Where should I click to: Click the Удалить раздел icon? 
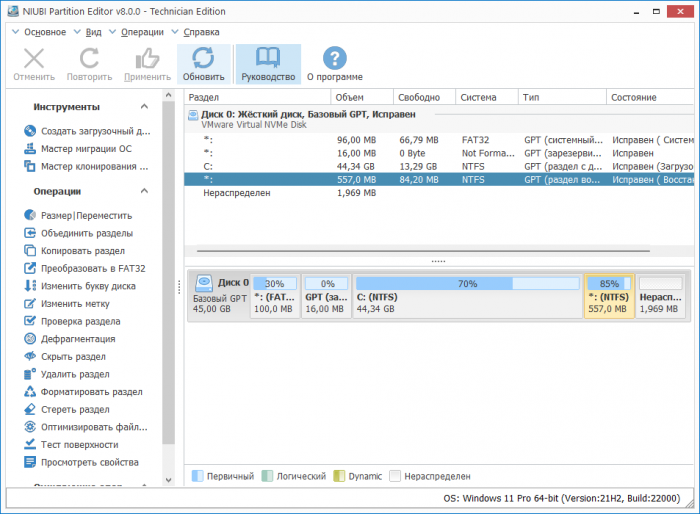point(30,374)
